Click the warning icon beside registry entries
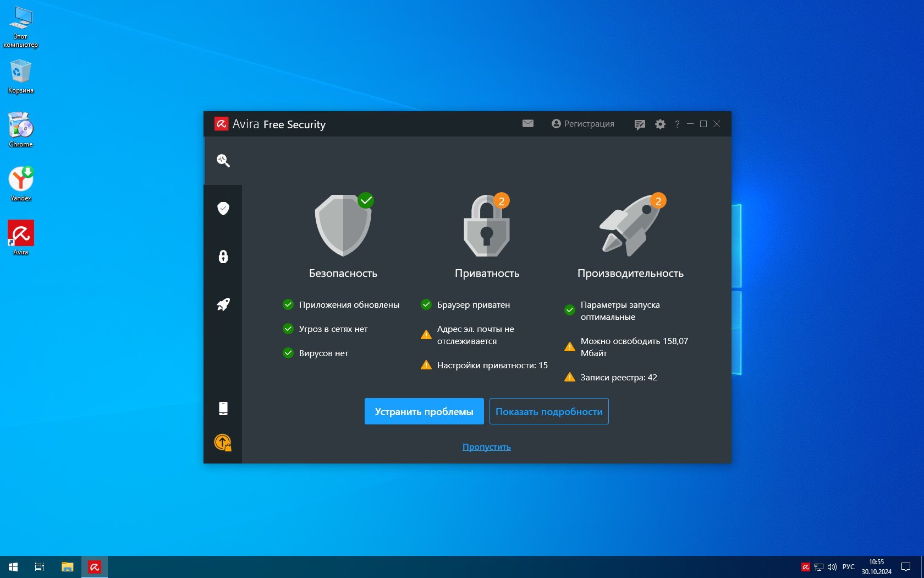This screenshot has width=924, height=578. click(570, 377)
